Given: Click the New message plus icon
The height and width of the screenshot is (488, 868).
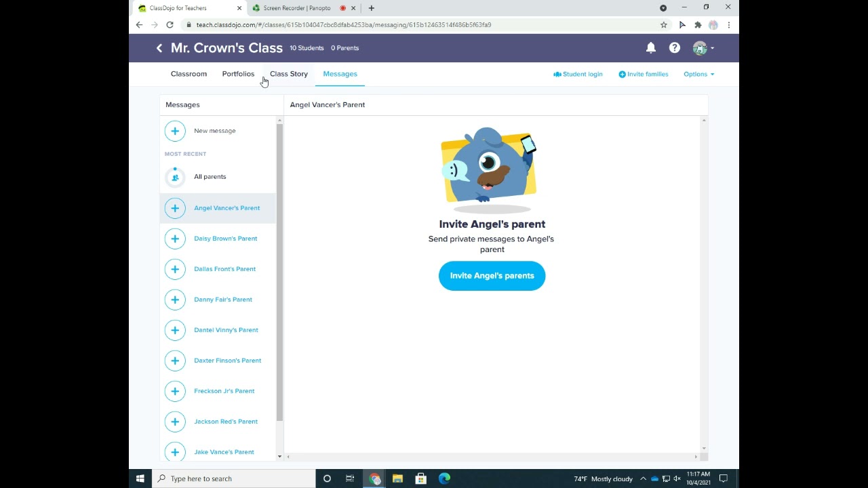Looking at the screenshot, I should tap(175, 131).
